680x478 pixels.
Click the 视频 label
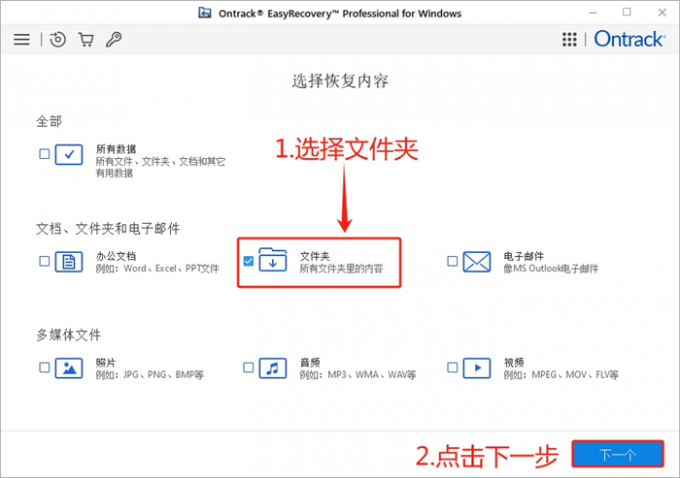tap(513, 363)
